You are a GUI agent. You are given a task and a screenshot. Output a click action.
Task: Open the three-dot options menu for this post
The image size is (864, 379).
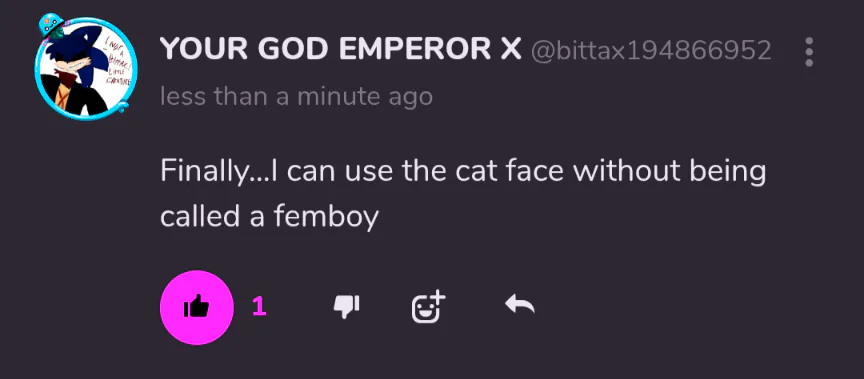pyautogui.click(x=809, y=52)
